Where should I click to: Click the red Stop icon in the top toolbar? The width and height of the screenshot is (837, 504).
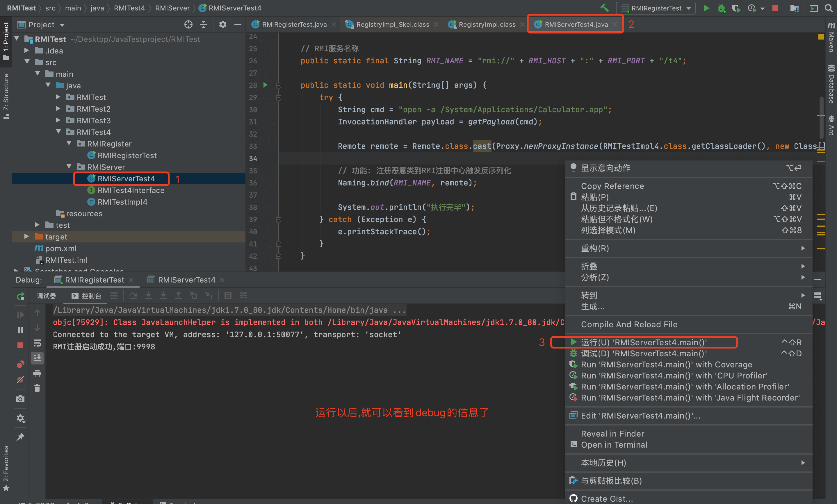(775, 8)
